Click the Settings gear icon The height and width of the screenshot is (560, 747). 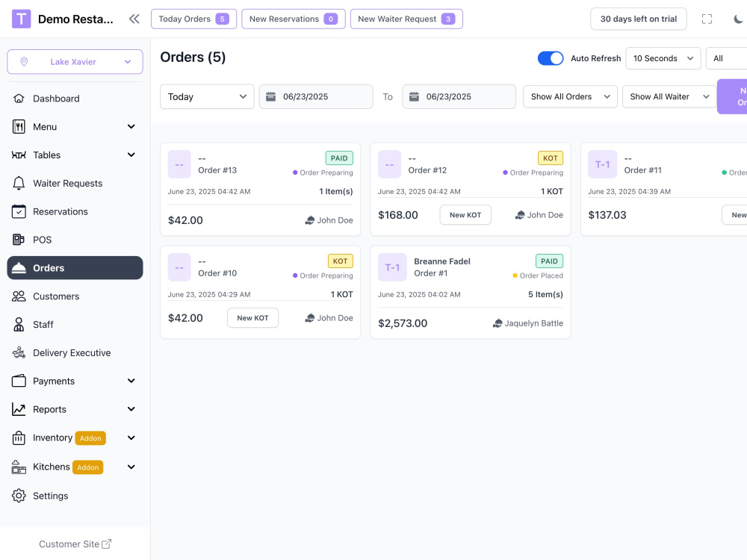pyautogui.click(x=19, y=496)
